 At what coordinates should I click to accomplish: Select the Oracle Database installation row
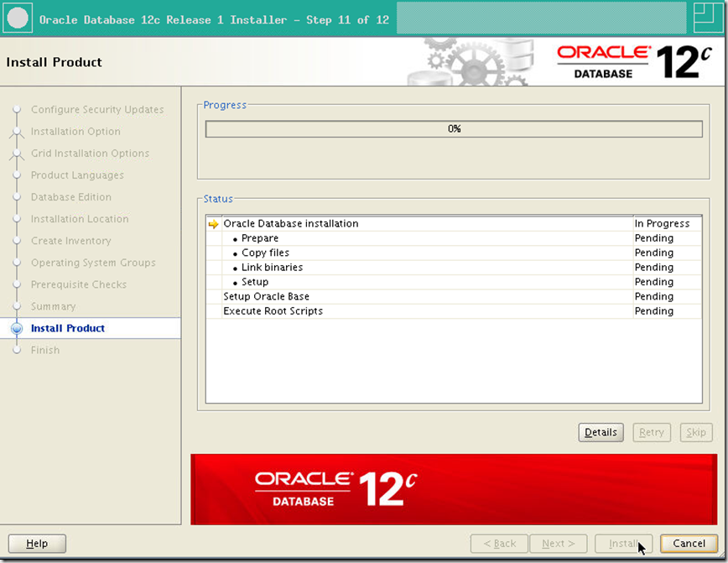coord(454,224)
